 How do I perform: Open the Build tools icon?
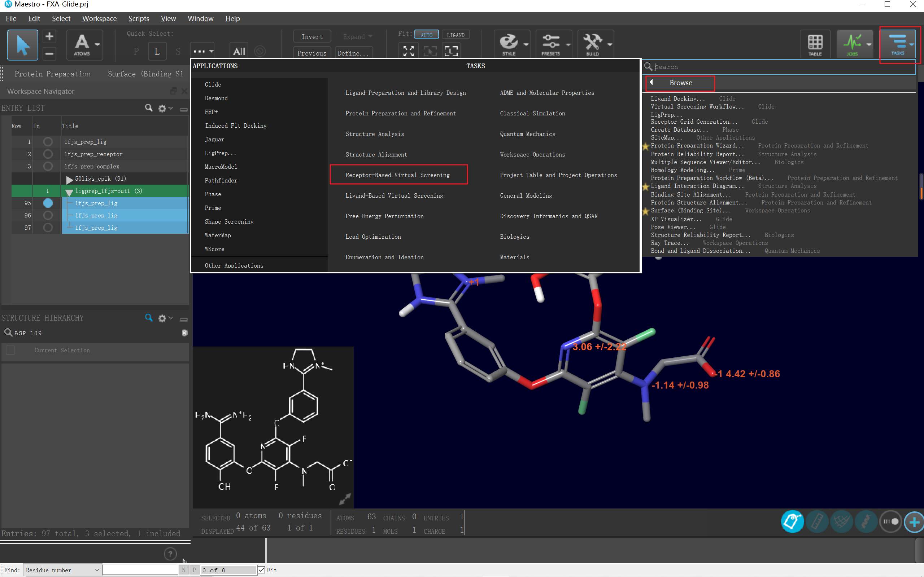coord(592,44)
